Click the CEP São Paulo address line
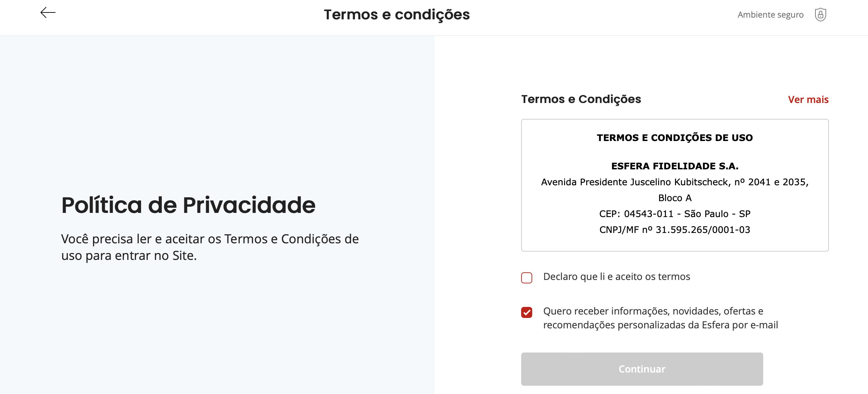This screenshot has width=868, height=394. tap(675, 214)
